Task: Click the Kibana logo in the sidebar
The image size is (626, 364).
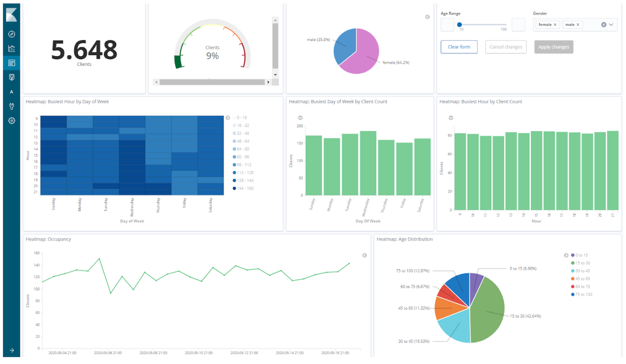Action: pyautogui.click(x=11, y=15)
